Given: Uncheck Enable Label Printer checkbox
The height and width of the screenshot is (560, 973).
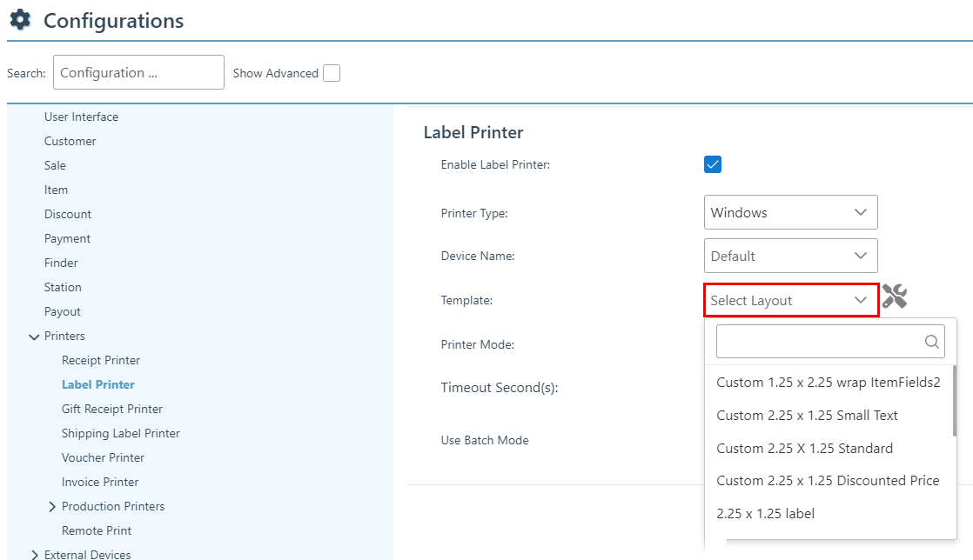Looking at the screenshot, I should [713, 164].
